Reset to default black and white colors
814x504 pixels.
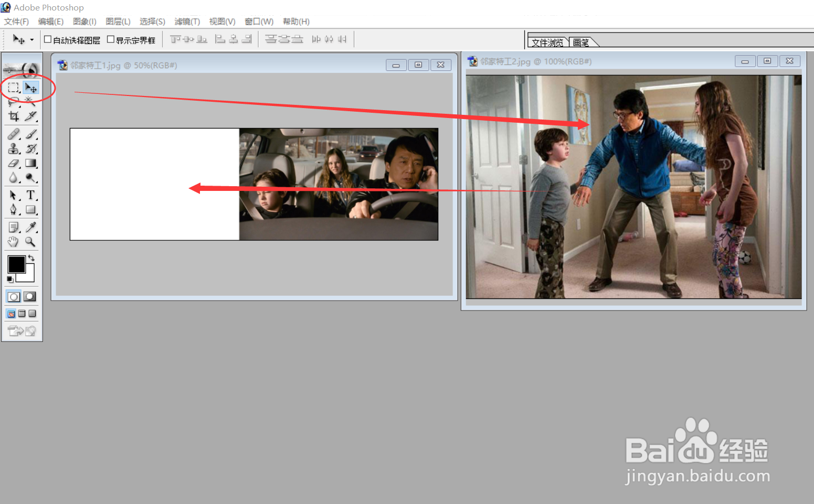[10, 279]
